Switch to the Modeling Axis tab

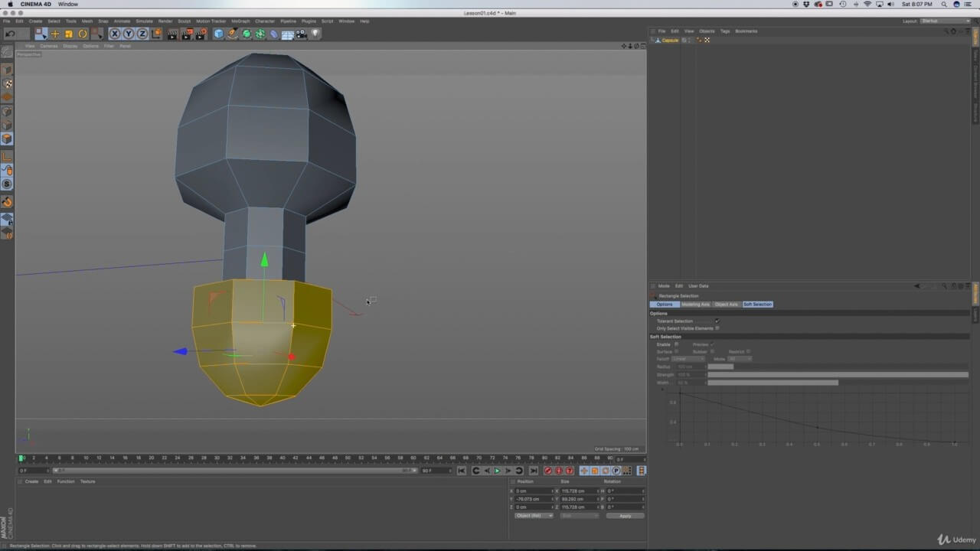[695, 305]
